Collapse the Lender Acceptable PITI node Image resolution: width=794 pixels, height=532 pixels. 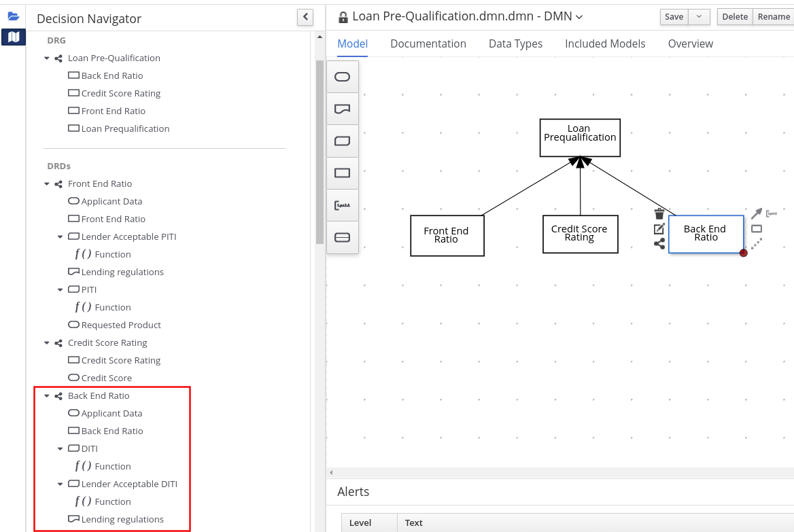pyautogui.click(x=60, y=237)
